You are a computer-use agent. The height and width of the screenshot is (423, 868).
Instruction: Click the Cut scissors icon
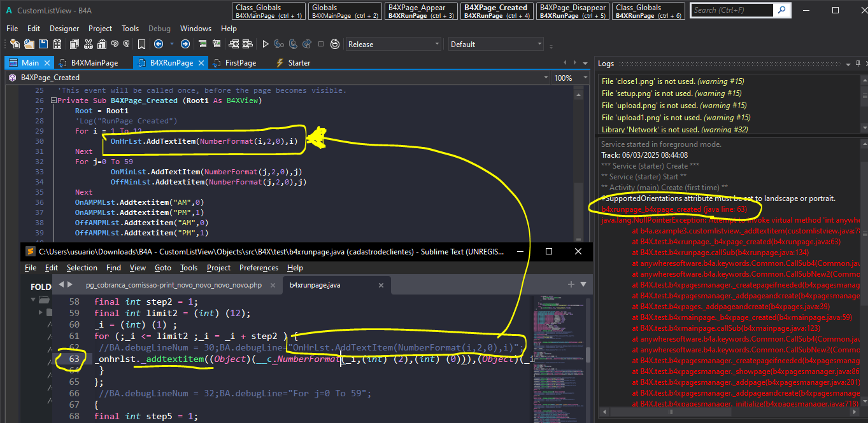point(88,44)
